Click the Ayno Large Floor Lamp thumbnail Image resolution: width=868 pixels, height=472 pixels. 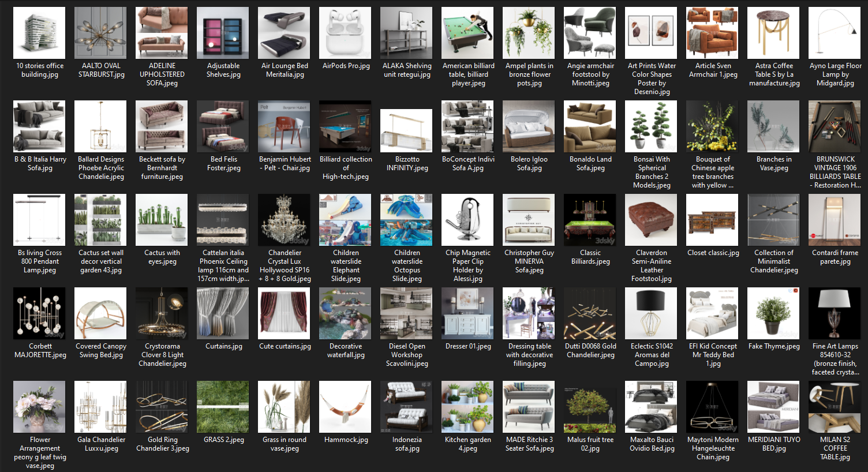click(x=835, y=33)
